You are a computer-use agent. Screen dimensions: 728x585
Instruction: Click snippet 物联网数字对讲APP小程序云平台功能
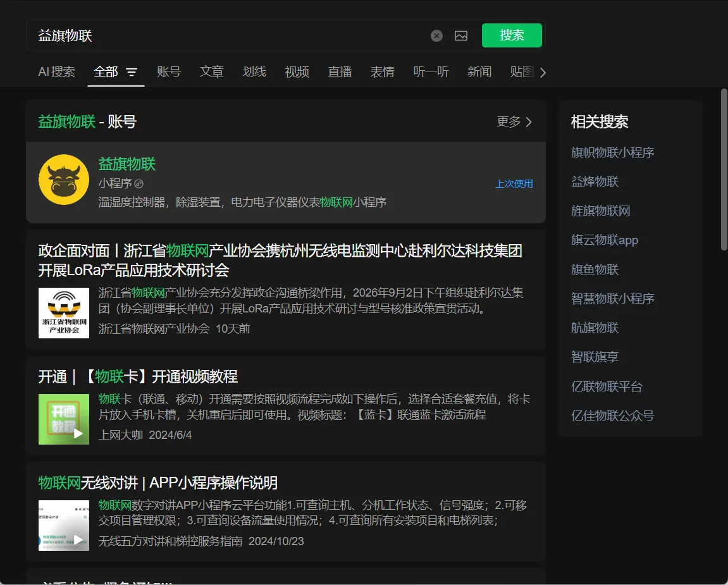(x=312, y=513)
